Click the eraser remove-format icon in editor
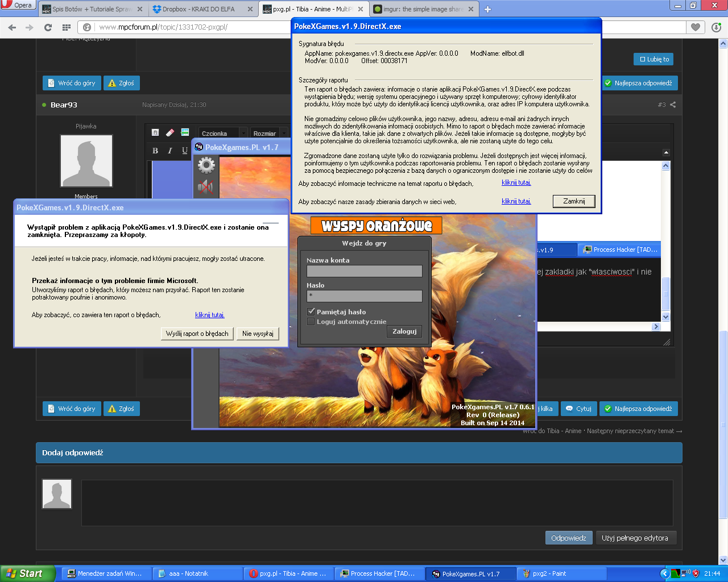Viewport: 728px width, 582px height. click(169, 132)
